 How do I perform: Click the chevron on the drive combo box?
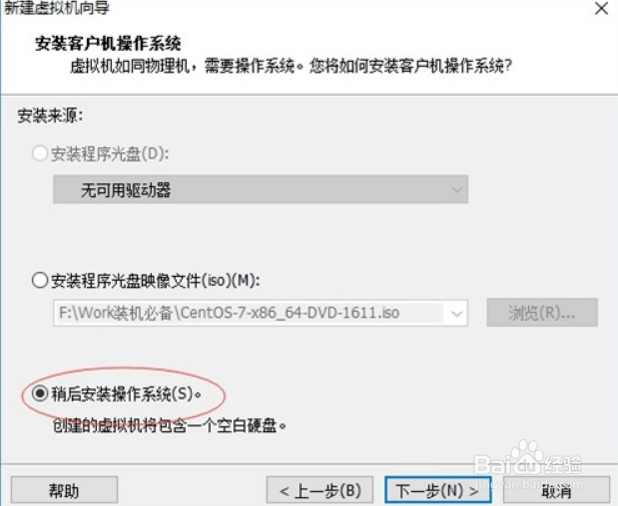[456, 190]
